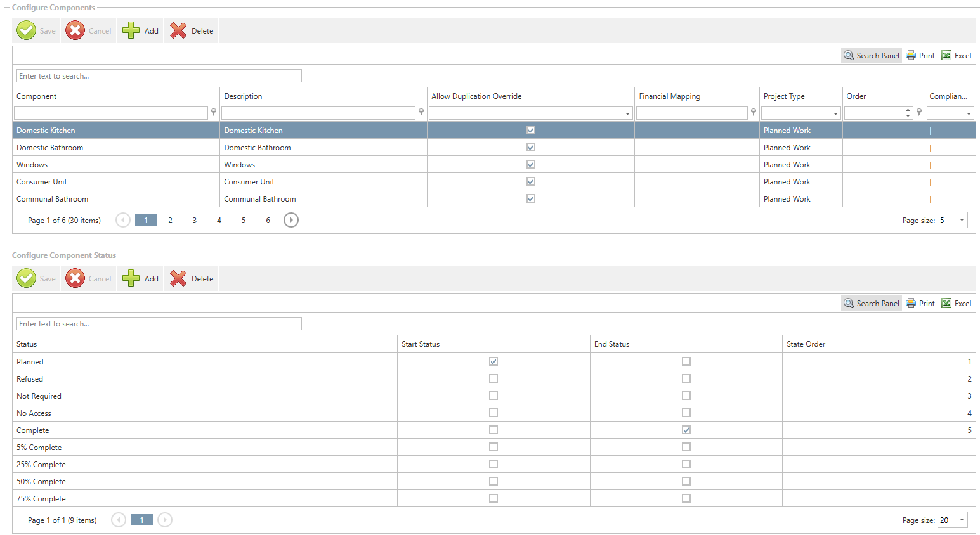Image resolution: width=980 pixels, height=535 pixels.
Task: Open Search Panel in Configure Component Status
Action: (872, 304)
